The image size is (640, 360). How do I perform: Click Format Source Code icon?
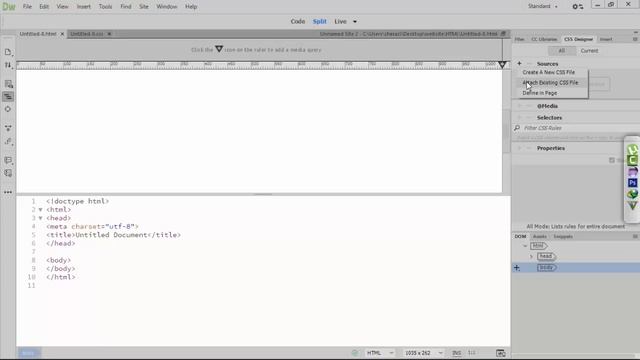pyautogui.click(x=8, y=141)
